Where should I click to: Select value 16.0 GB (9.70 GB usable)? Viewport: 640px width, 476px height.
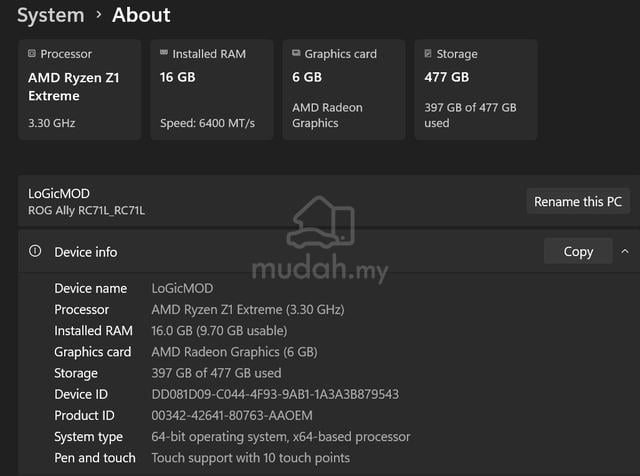coord(219,331)
